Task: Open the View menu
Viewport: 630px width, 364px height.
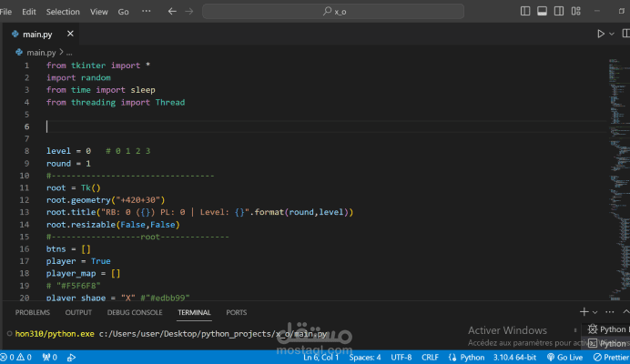Action: 99,12
